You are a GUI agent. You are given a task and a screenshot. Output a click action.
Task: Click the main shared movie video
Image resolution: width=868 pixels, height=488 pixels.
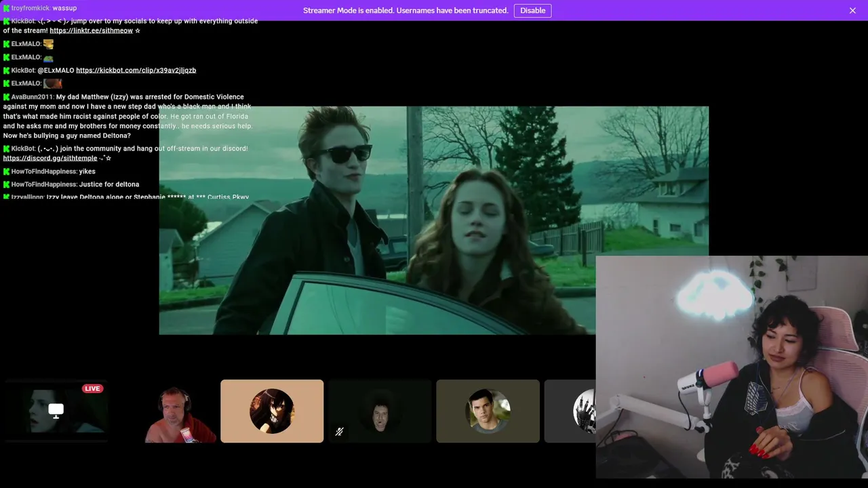pyautogui.click(x=434, y=220)
